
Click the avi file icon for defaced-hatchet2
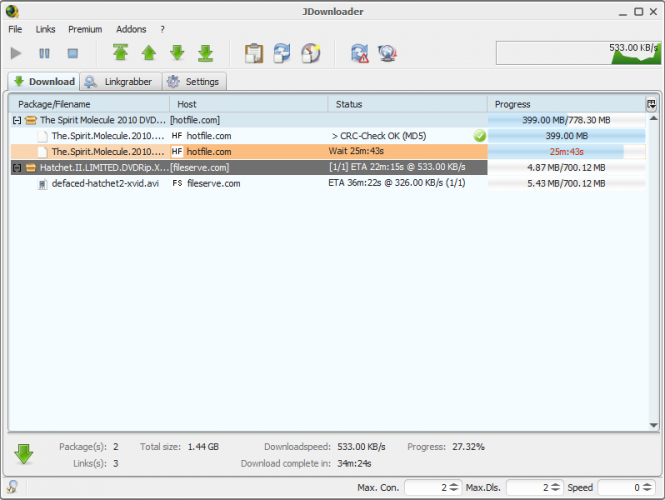click(x=42, y=184)
